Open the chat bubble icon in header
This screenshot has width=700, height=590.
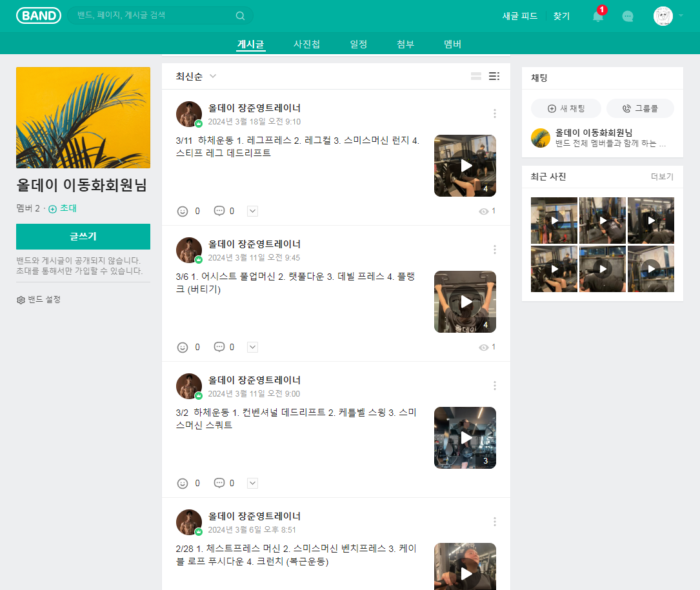[628, 17]
